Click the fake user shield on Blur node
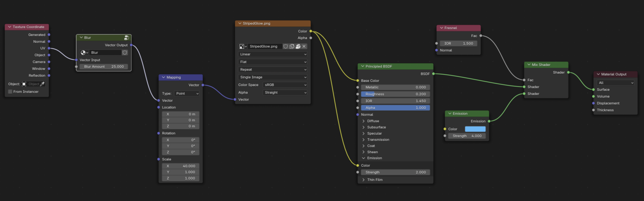 pyautogui.click(x=125, y=52)
